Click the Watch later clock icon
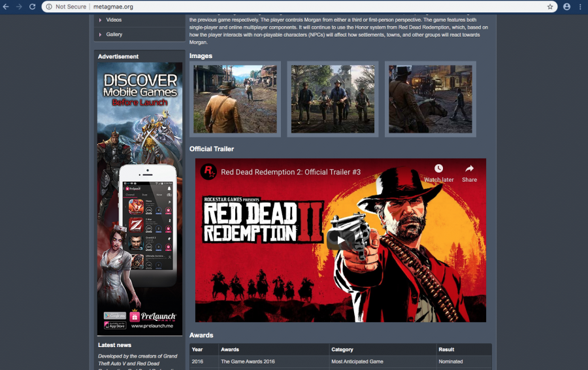Viewport: 588px width, 370px height. (x=439, y=169)
